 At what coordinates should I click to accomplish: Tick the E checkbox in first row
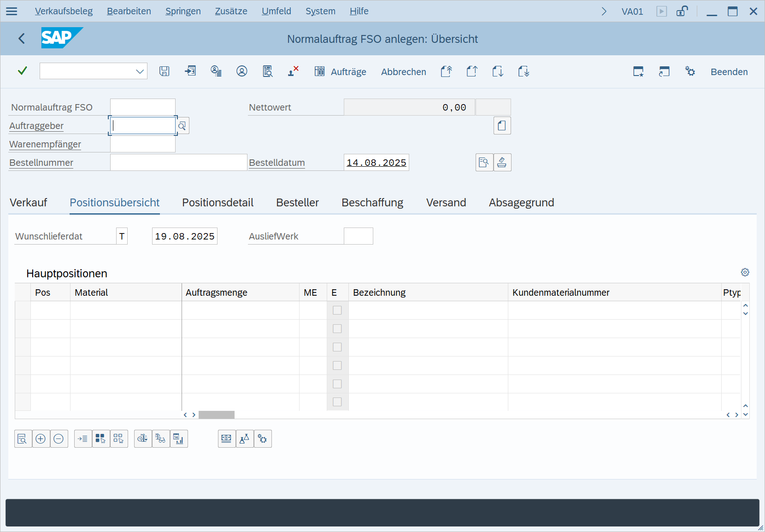[x=337, y=310]
